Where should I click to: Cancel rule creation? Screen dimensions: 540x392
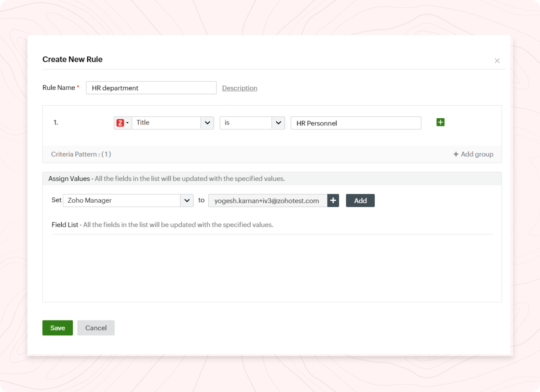pyautogui.click(x=95, y=328)
